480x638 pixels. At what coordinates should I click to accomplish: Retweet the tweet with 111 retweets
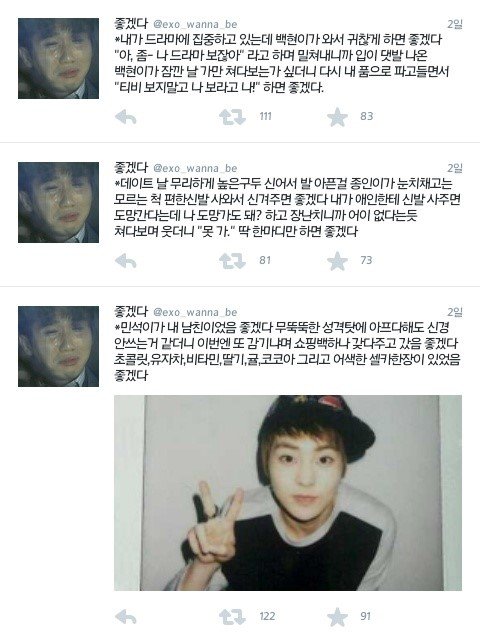click(232, 117)
